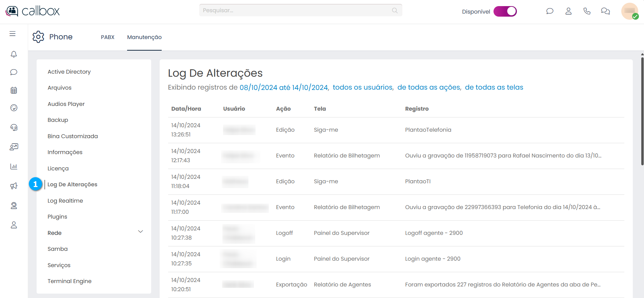Expand the Rede submenu chevron
The image size is (644, 298).
pos(140,232)
